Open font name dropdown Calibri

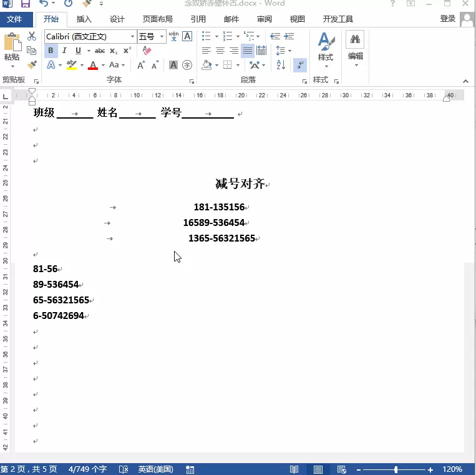133,37
